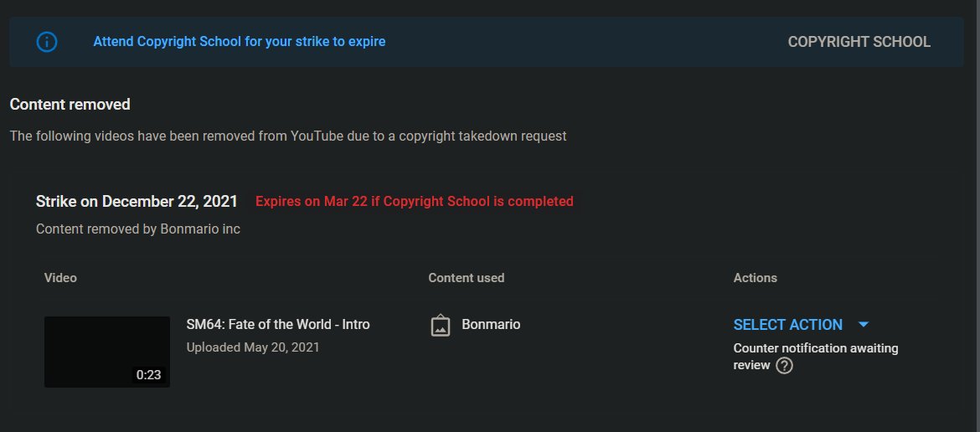980x432 pixels.
Task: Click the Content removed by Bonmario inc text
Action: click(x=138, y=229)
